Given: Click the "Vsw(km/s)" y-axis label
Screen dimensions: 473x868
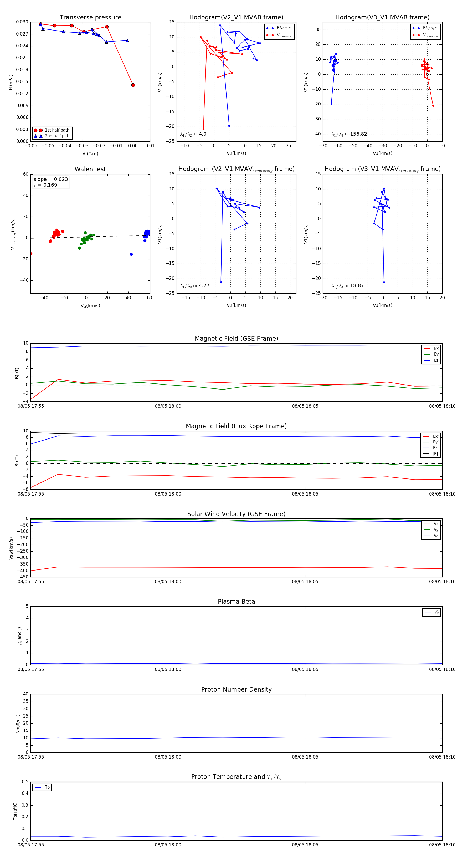Looking at the screenshot, I should click(x=11, y=549).
